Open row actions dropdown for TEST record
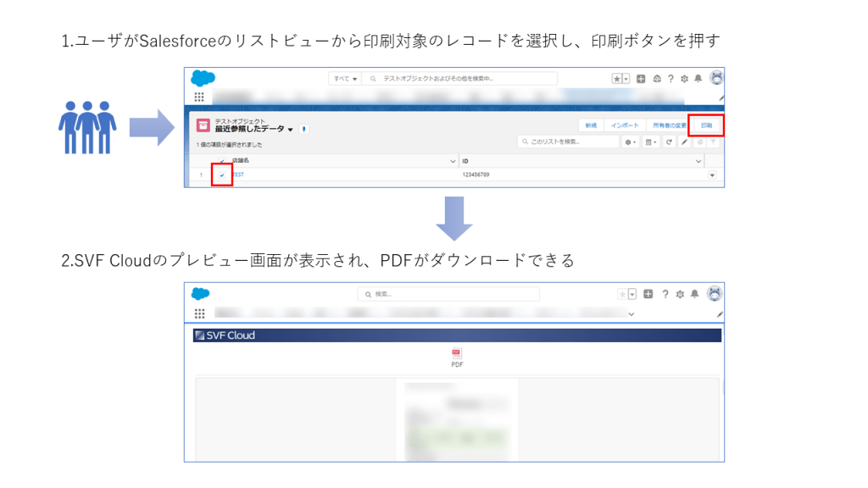The width and height of the screenshot is (868, 488). [711, 175]
